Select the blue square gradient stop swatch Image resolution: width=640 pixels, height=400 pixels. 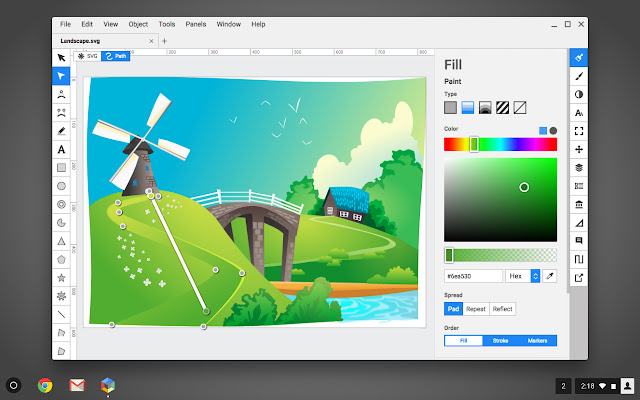tap(543, 131)
